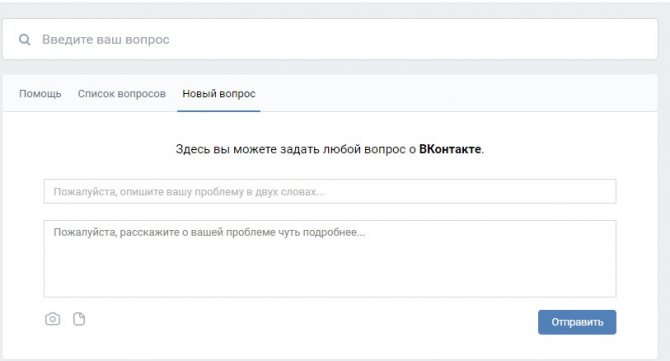Click the blue Отправить submit button
The image size is (670, 361).
577,322
